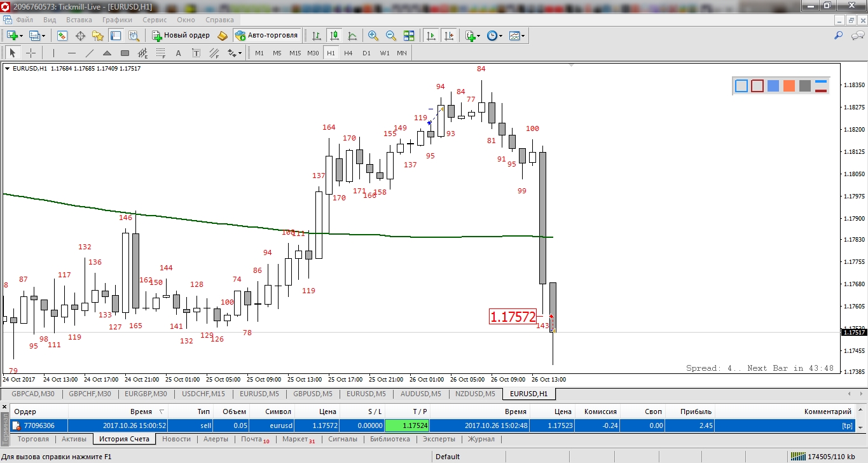Open the Navigator star-folder icon
Screen dimensions: 868x463
click(98, 36)
